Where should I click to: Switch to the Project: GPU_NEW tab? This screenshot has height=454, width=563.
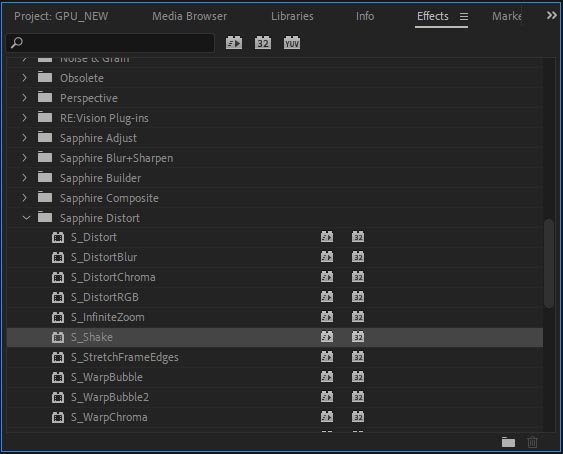click(61, 16)
